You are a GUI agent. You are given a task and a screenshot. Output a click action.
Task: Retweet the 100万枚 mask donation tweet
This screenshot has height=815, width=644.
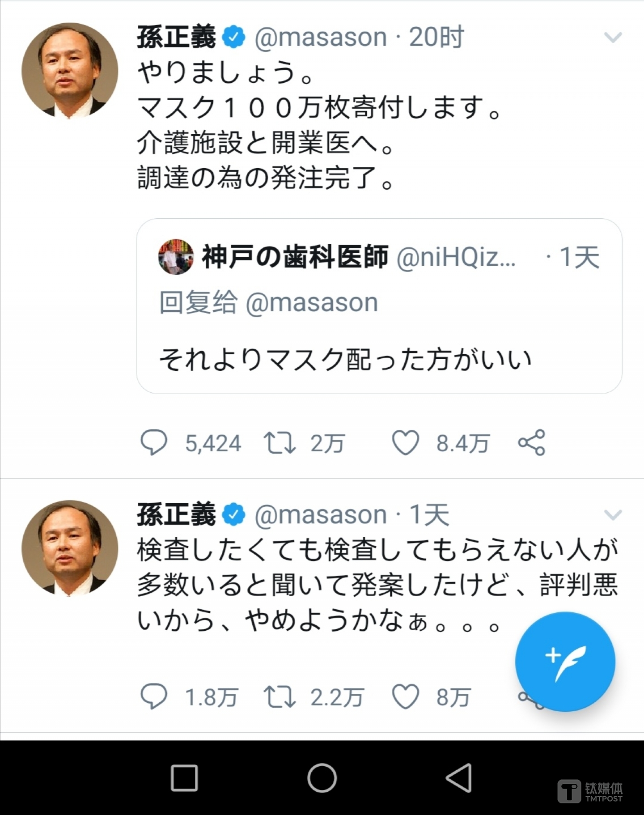[280, 442]
